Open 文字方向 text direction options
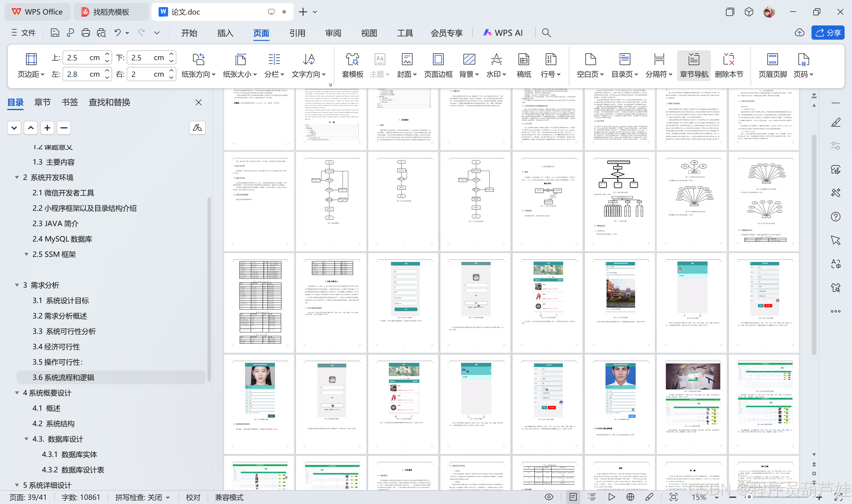Image resolution: width=852 pixels, height=504 pixels. pyautogui.click(x=309, y=66)
